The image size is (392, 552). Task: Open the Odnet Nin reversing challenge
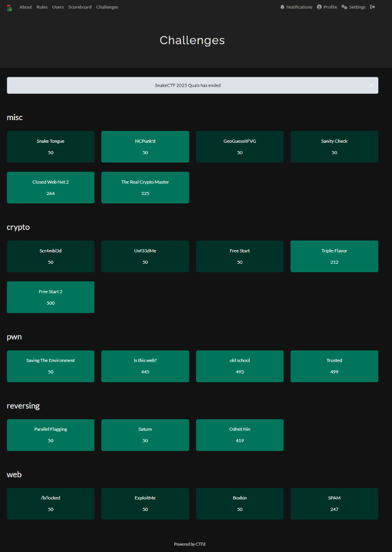pyautogui.click(x=239, y=435)
